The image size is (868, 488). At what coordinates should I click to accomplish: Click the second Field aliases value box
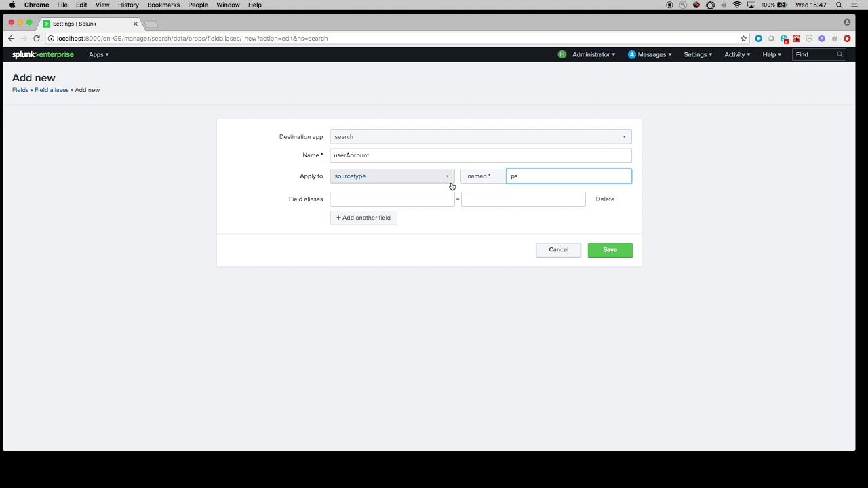[x=524, y=199]
